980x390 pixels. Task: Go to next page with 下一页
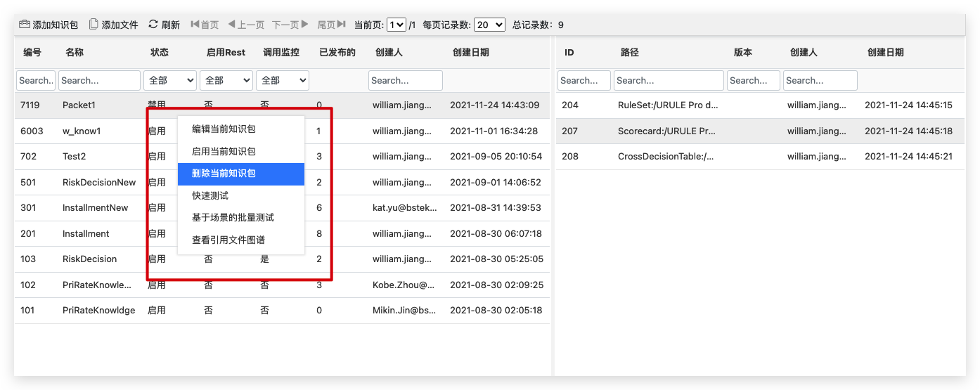290,25
